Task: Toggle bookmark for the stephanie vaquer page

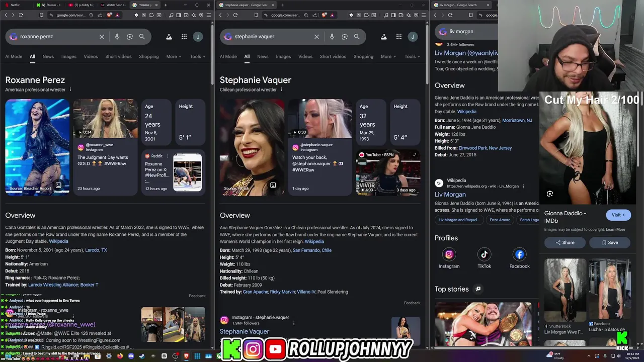Action: (256, 15)
